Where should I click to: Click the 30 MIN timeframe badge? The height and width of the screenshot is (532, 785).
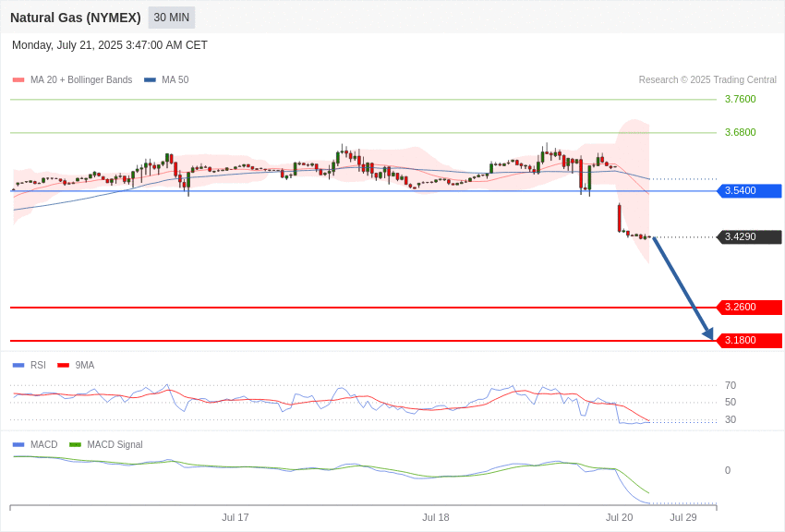coord(171,18)
